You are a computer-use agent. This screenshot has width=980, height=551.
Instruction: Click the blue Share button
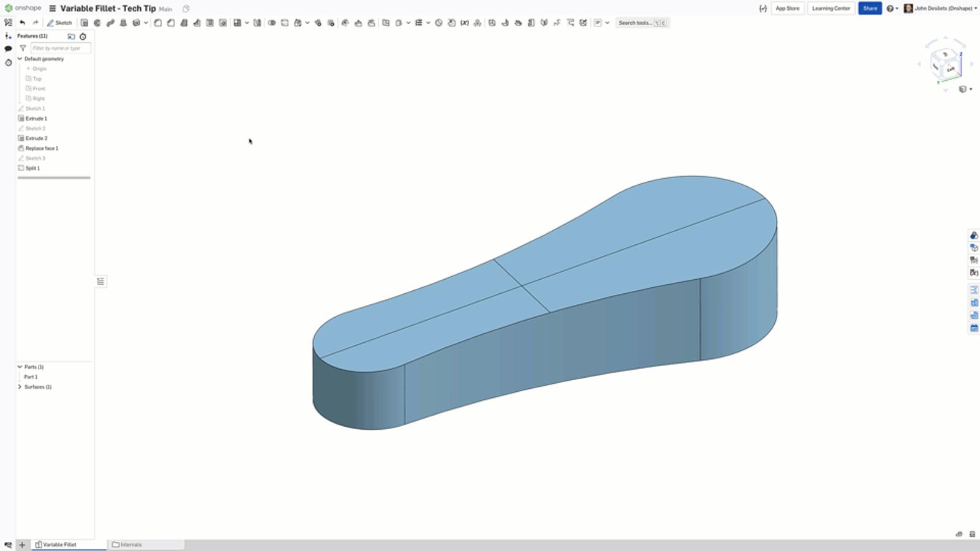pos(870,9)
